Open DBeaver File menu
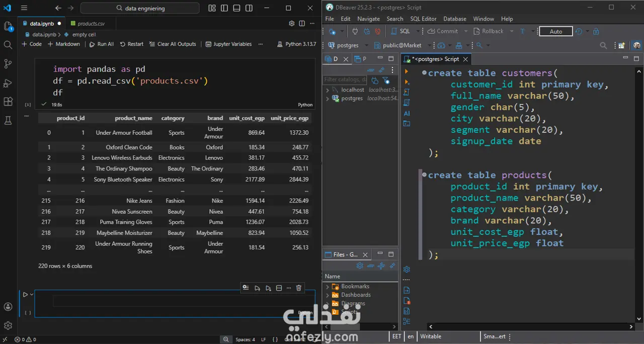 coord(330,19)
